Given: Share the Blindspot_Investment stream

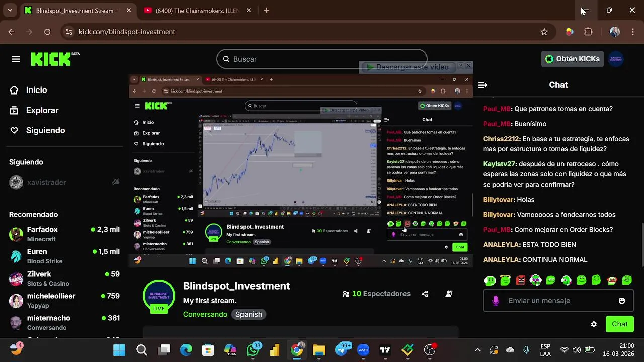Looking at the screenshot, I should (425, 294).
